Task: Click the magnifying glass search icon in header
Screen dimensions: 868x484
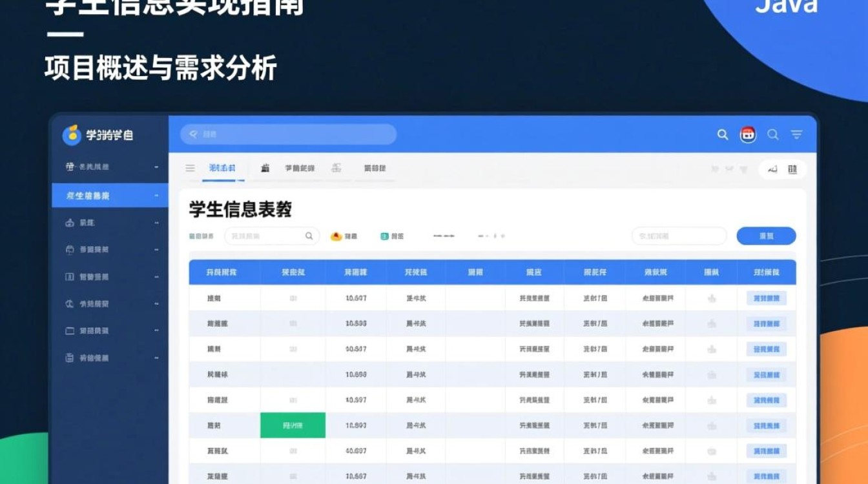Action: (x=722, y=135)
